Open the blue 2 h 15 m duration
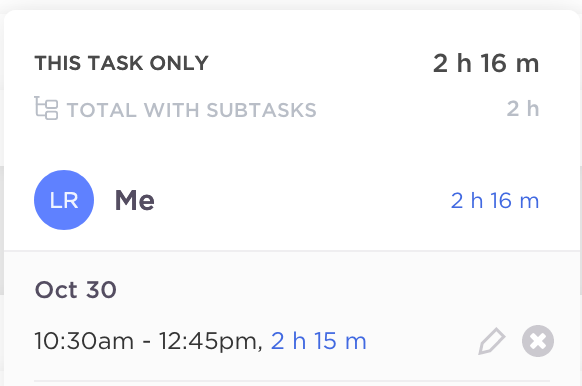Viewport: 582px width, 386px height. [x=318, y=341]
